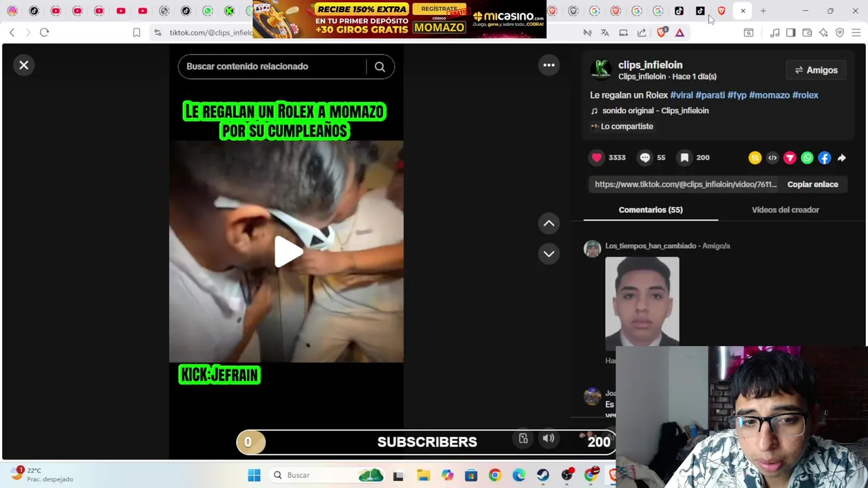868x488 pixels.
Task: Click the yellow repost icon
Action: tap(755, 158)
